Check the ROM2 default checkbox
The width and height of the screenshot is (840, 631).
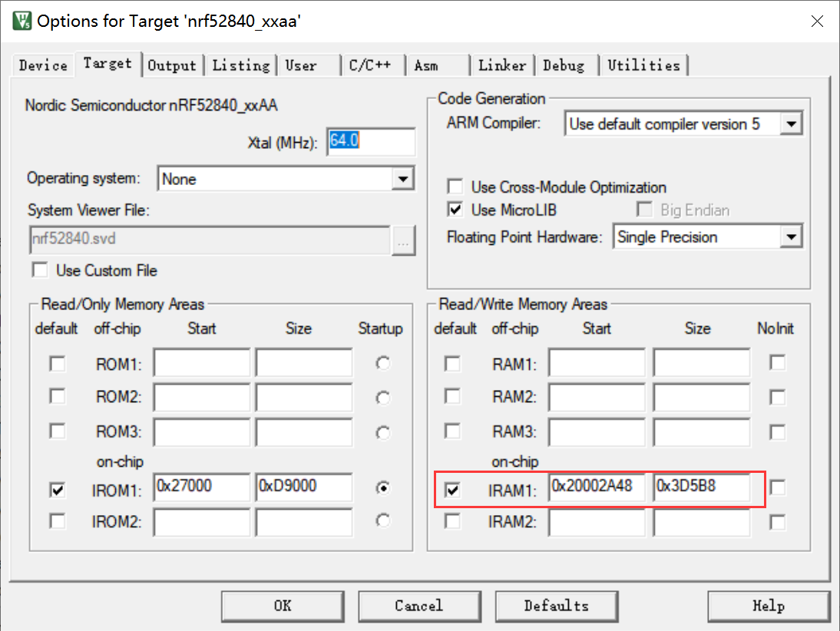[58, 396]
